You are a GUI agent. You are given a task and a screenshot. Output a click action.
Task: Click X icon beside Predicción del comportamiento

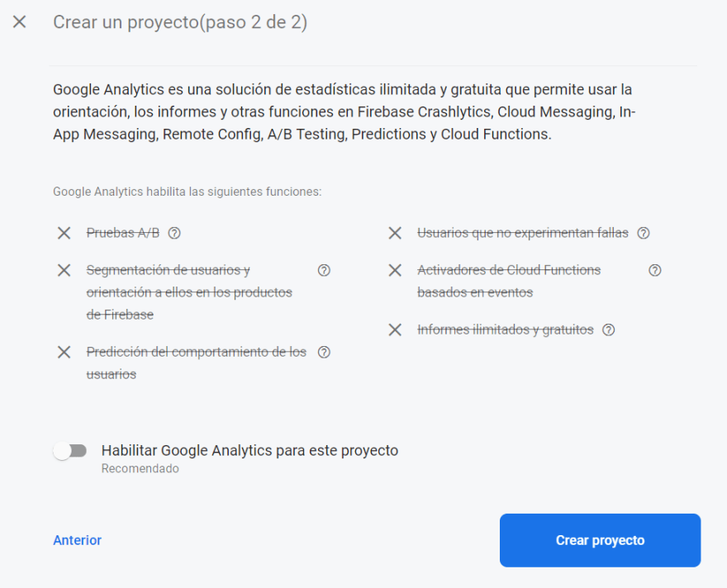click(x=64, y=352)
